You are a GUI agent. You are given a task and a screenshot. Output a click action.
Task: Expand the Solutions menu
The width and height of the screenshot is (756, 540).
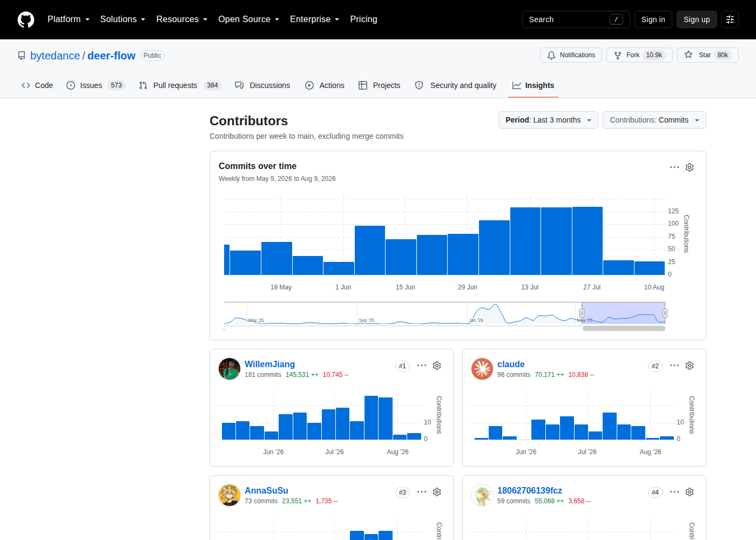tap(123, 19)
